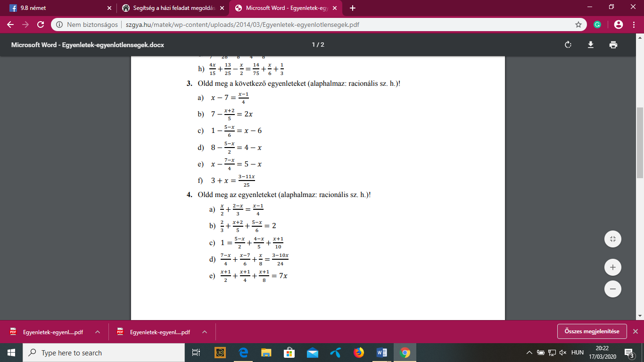The image size is (644, 362).
Task: Click the fit to page button
Action: click(x=613, y=239)
